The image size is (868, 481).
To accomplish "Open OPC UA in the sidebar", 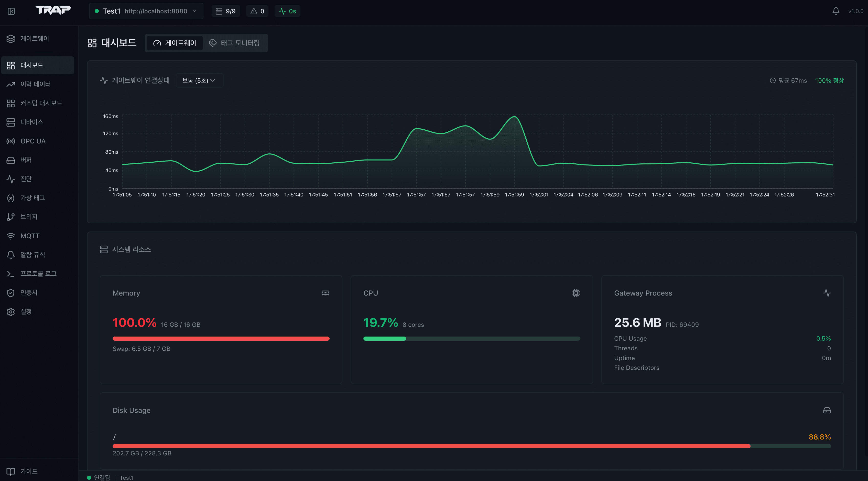I will (x=38, y=141).
